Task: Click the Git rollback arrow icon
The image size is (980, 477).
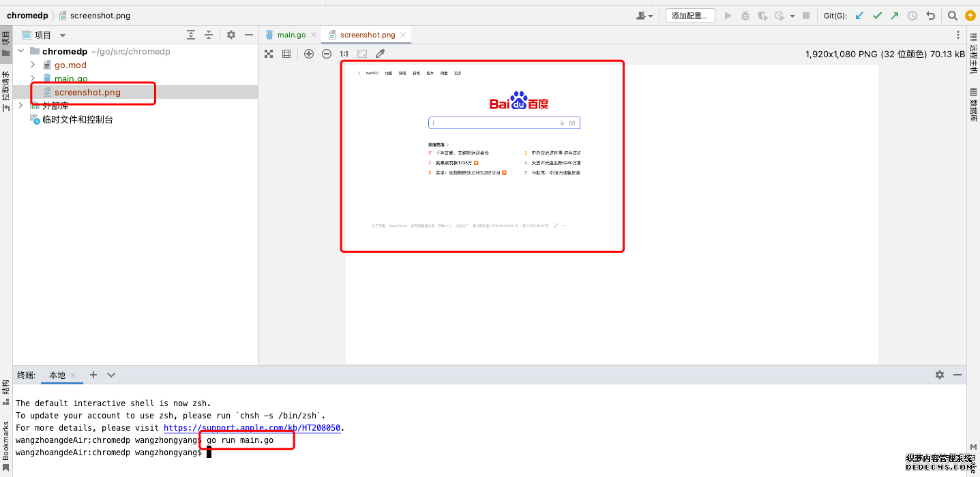Action: (930, 16)
